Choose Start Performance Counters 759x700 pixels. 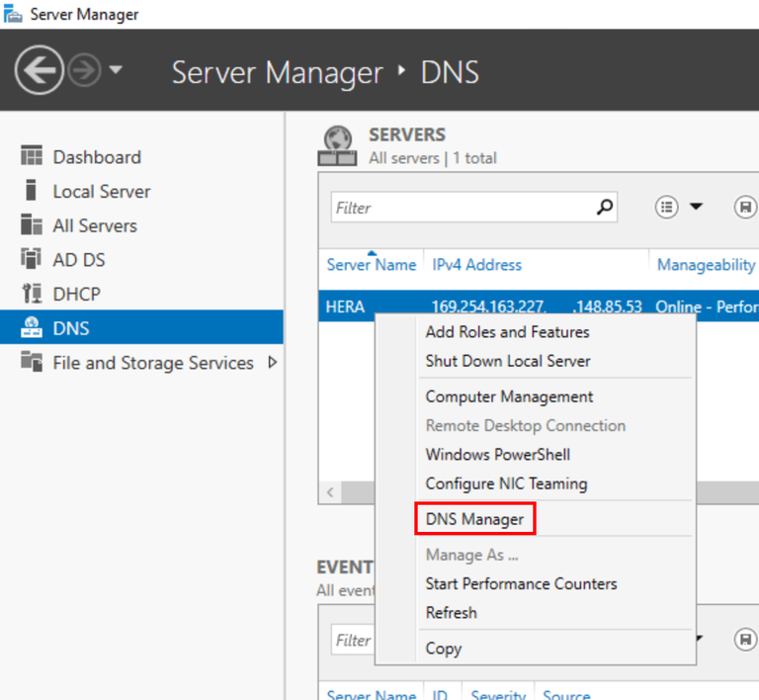522,583
